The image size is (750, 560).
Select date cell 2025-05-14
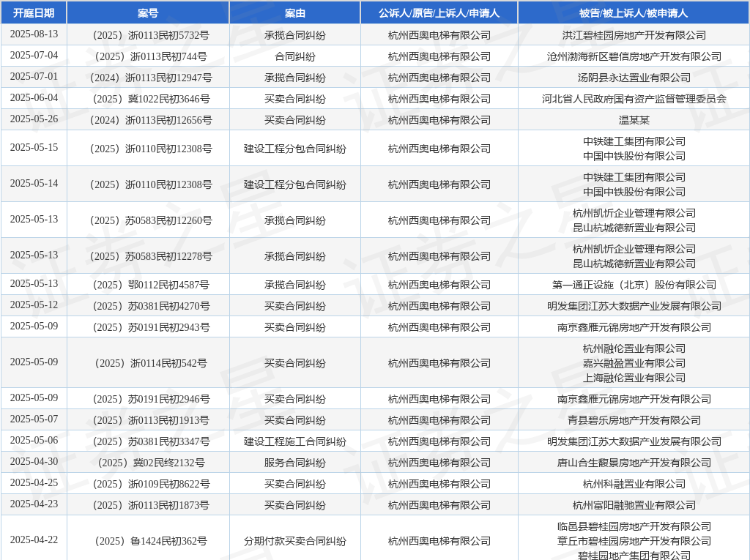coord(34,184)
